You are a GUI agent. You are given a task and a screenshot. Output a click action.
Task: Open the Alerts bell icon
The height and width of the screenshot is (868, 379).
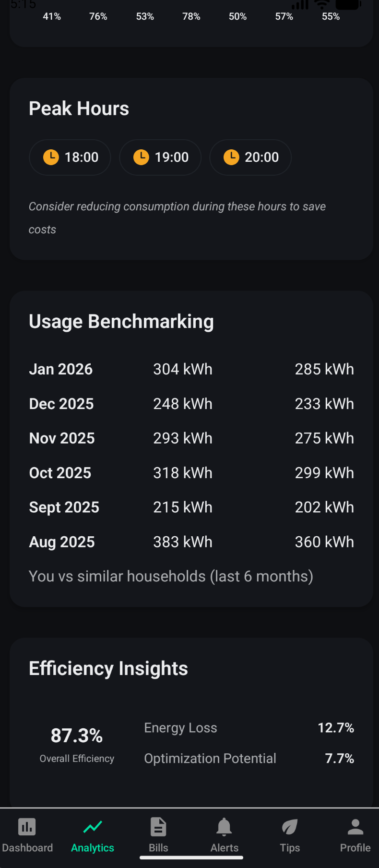pyautogui.click(x=224, y=827)
